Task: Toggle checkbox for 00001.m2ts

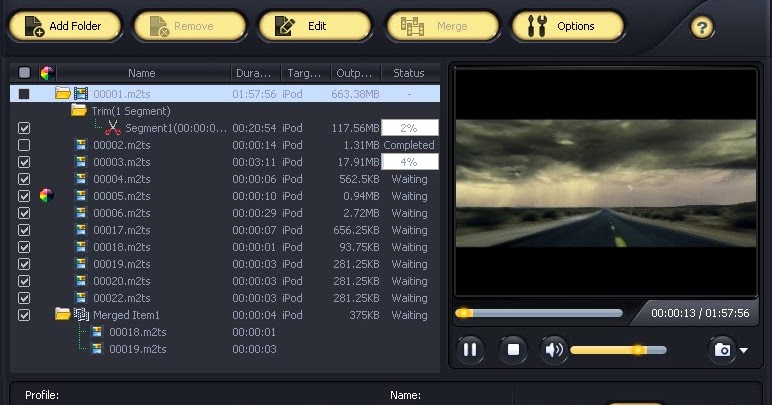Action: [24, 93]
